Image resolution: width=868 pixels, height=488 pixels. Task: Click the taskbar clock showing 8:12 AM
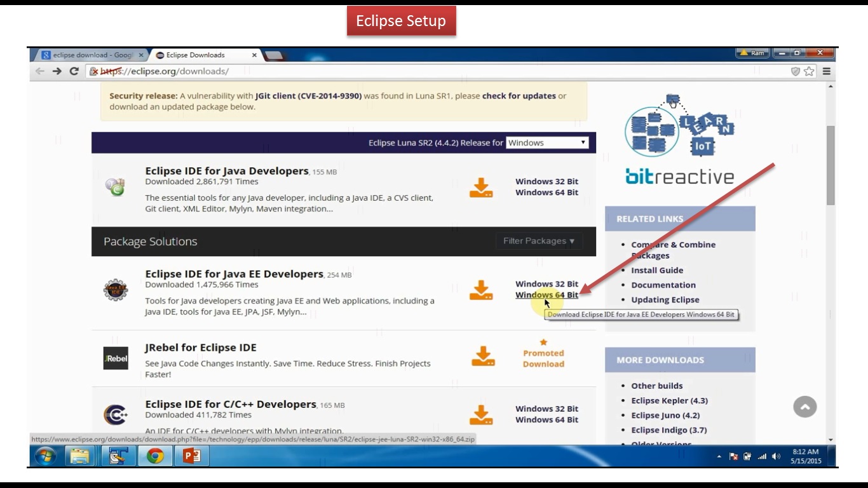[806, 456]
